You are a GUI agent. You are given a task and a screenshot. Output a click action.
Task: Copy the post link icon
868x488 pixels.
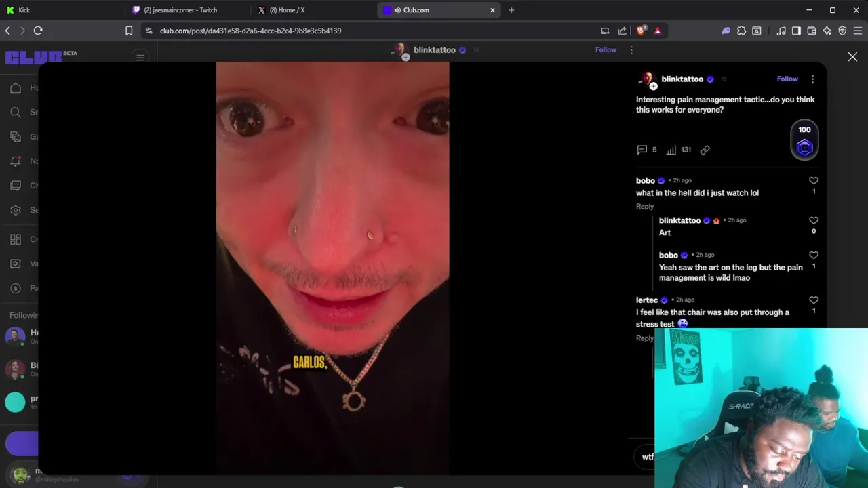tap(705, 150)
